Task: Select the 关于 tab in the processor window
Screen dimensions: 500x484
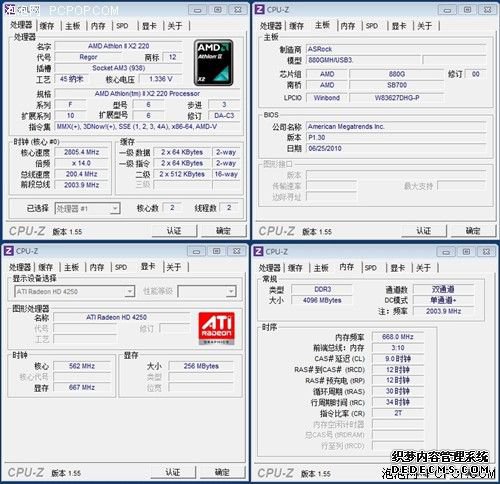Action: click(x=175, y=26)
